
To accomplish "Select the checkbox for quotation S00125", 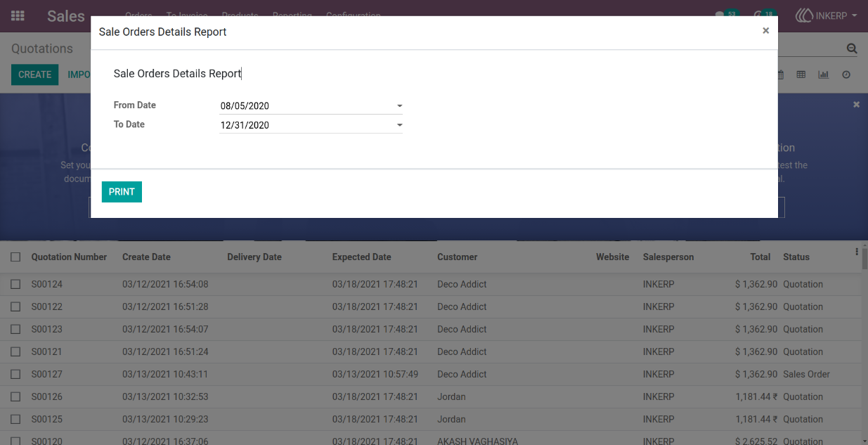I will (15, 420).
